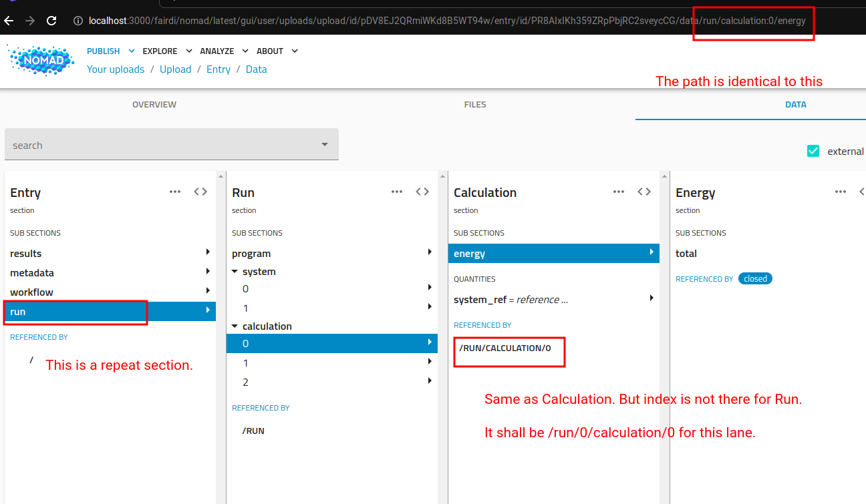The image size is (866, 504).
Task: Follow the /RUN/CALCULATION/0 reference
Action: [505, 348]
